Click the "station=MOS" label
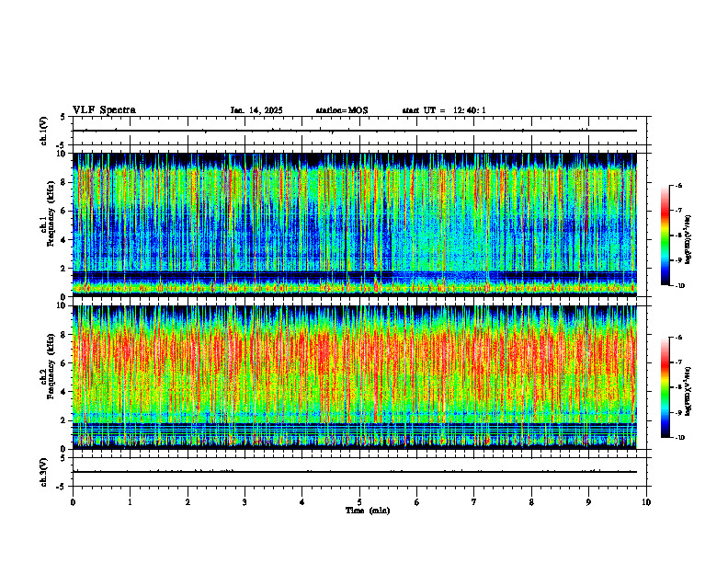 coord(342,110)
